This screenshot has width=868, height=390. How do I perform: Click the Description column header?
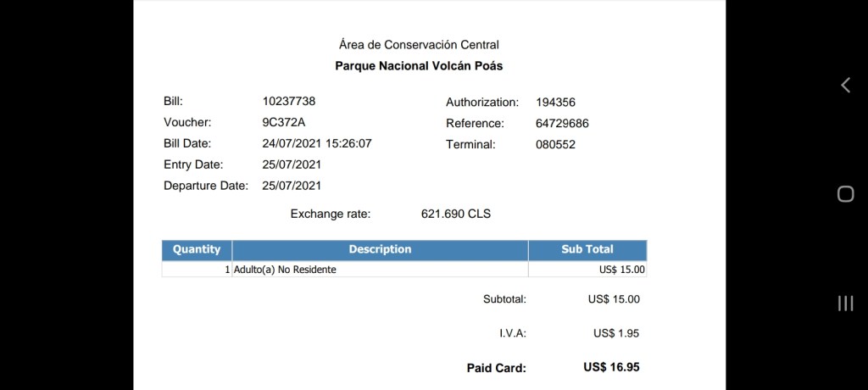point(380,249)
